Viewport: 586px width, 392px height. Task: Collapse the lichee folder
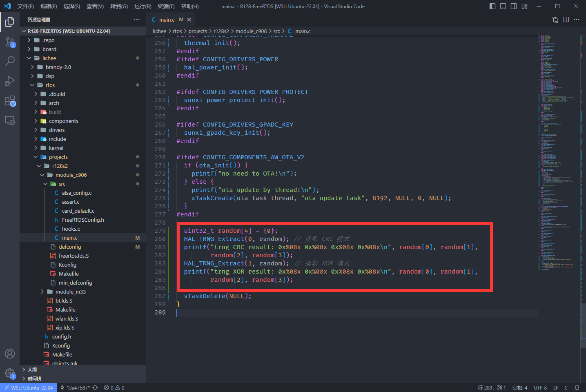click(29, 58)
